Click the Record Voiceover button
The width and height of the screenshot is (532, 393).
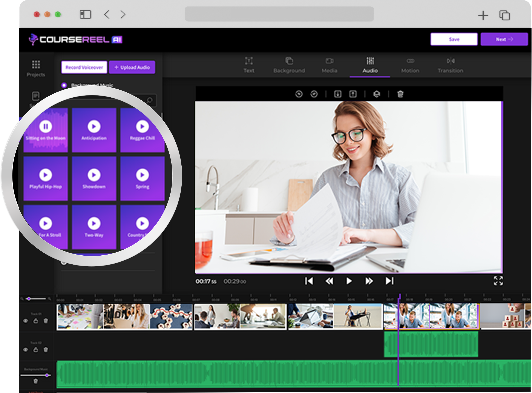pyautogui.click(x=84, y=67)
